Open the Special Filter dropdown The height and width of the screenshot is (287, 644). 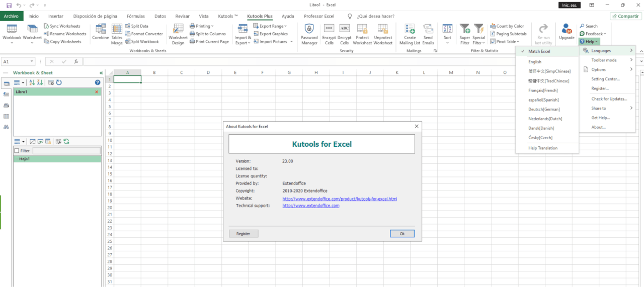pos(479,34)
